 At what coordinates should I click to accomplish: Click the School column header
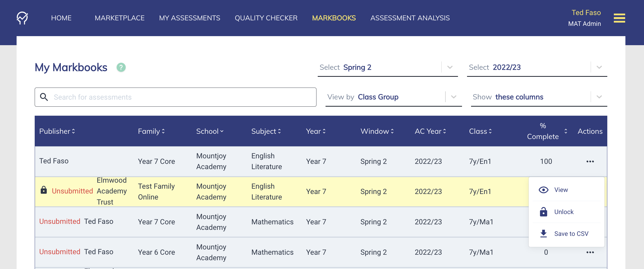207,131
